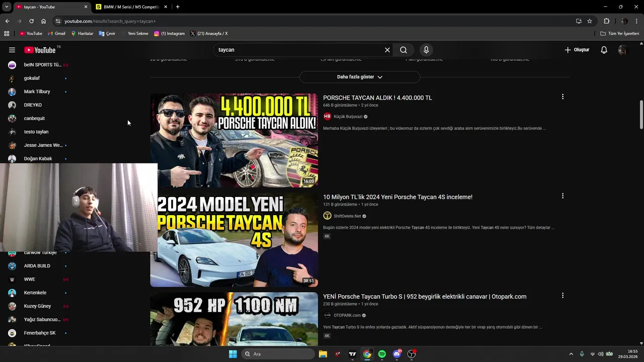Open the Chrome apps grid in bookmarks bar

(7, 34)
